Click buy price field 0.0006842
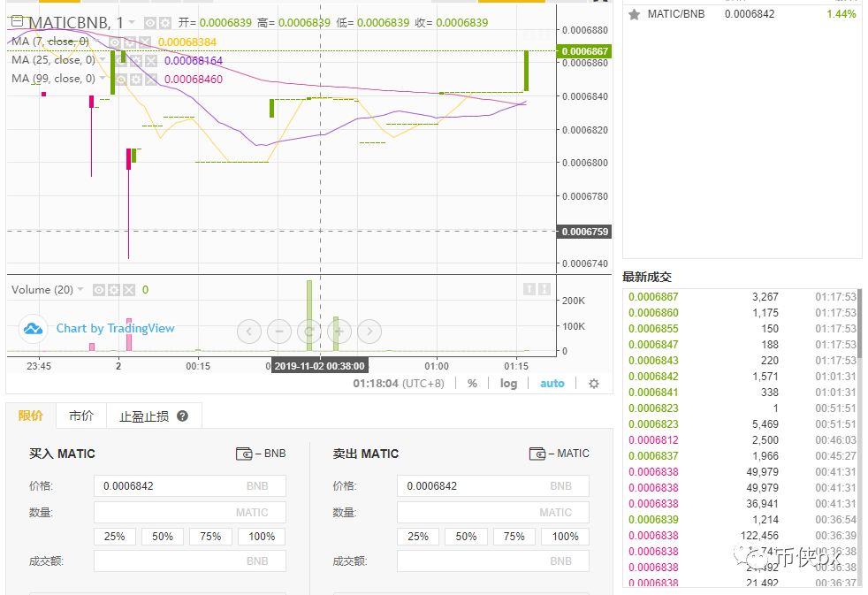The height and width of the screenshot is (595, 868). pyautogui.click(x=190, y=486)
